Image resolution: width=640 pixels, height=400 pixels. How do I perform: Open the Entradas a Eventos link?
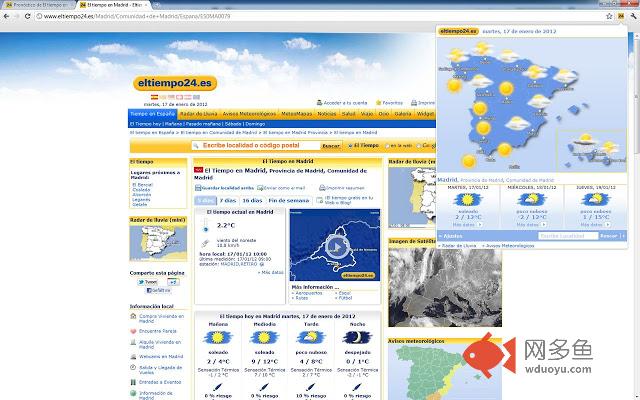[x=160, y=382]
